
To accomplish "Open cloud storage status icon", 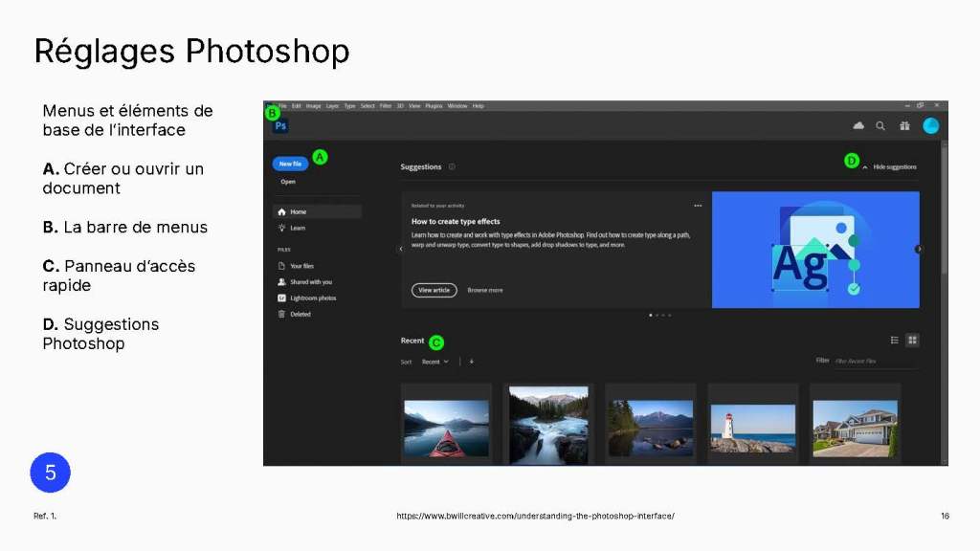I will 858,125.
